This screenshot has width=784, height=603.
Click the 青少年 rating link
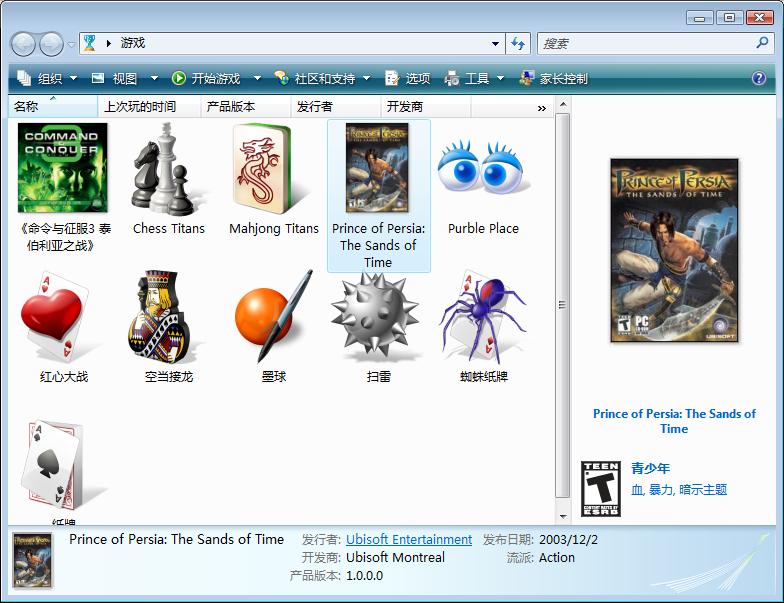click(650, 468)
